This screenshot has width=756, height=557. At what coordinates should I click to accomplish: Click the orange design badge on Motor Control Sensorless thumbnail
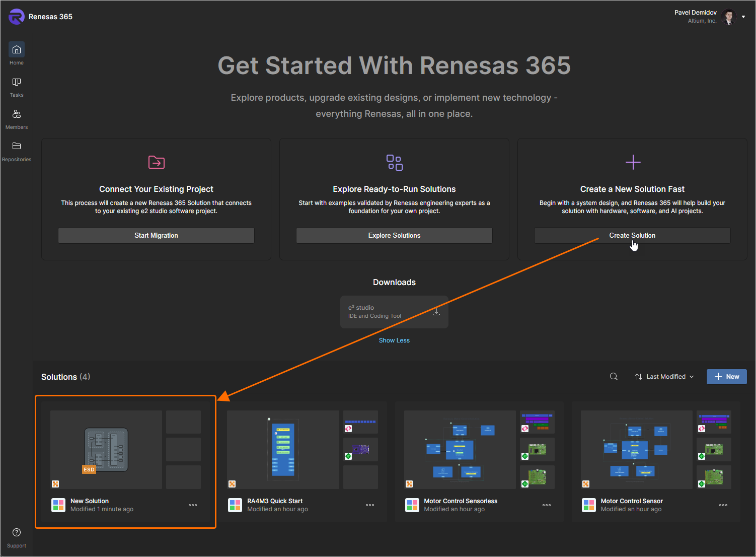coord(409,484)
